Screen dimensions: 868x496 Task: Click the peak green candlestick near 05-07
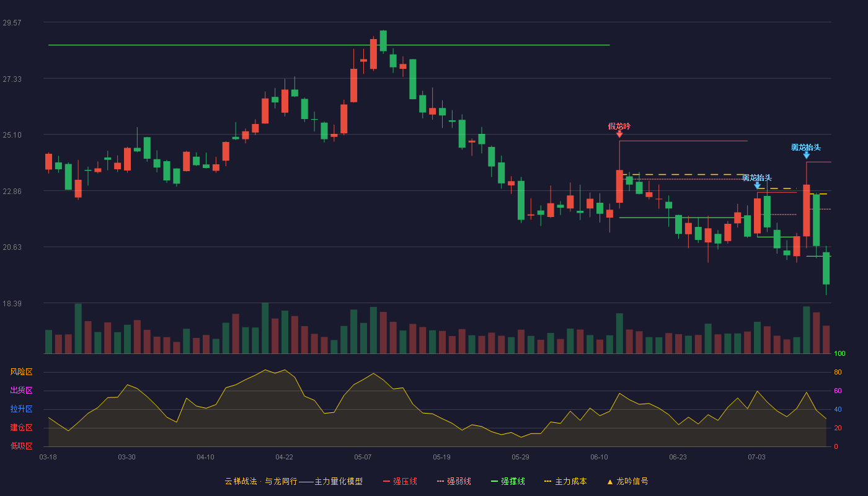click(383, 41)
